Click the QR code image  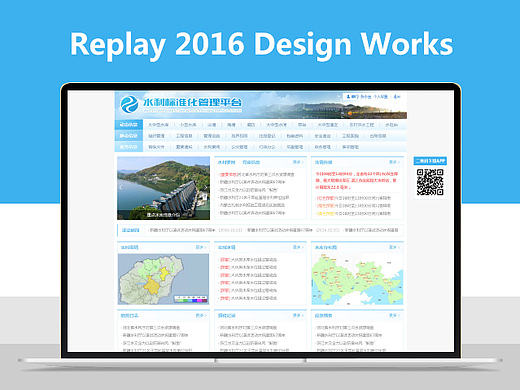430,182
